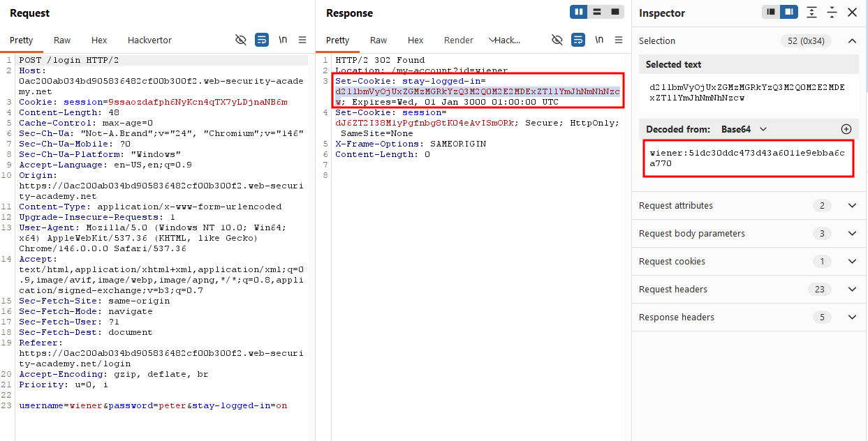
Task: Select combined tabbed request/response layout
Action: tap(615, 12)
